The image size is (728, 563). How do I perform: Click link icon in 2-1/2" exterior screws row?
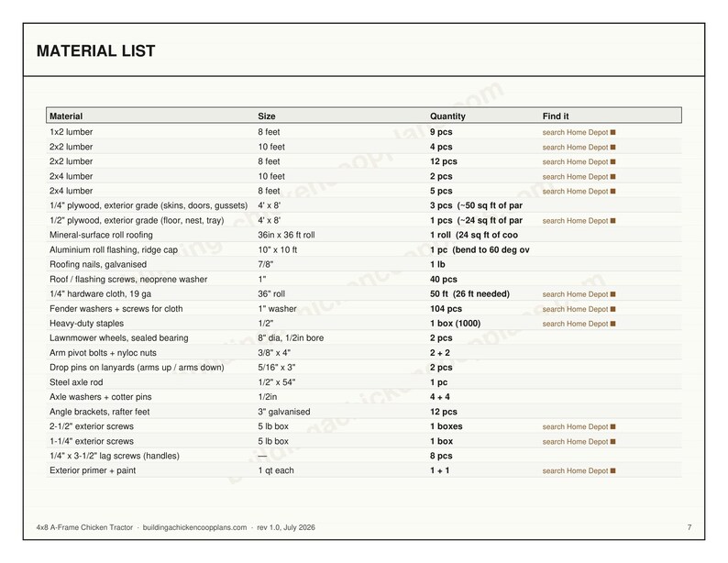[612, 426]
